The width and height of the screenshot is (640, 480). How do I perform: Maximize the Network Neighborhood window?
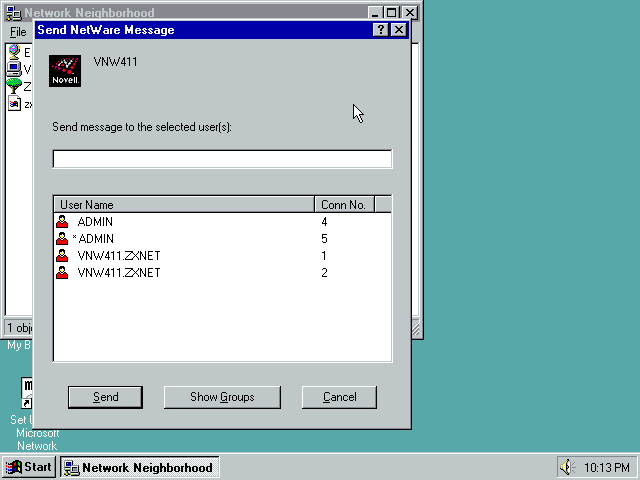(x=391, y=13)
